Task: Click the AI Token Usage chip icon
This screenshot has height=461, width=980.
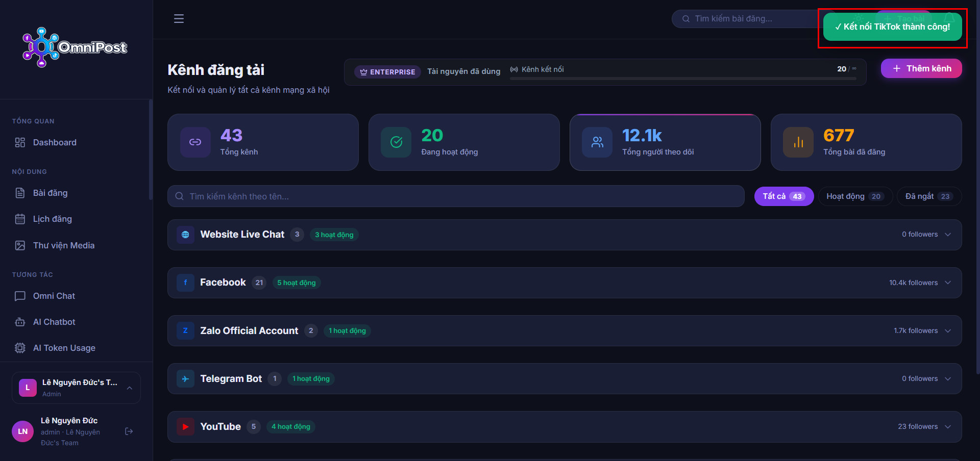Action: pos(20,348)
